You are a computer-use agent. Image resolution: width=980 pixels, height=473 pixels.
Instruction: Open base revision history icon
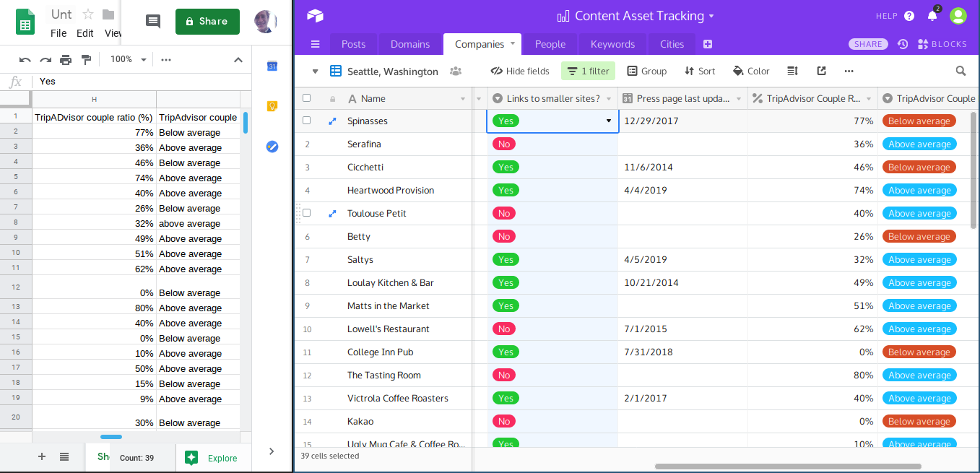click(903, 44)
